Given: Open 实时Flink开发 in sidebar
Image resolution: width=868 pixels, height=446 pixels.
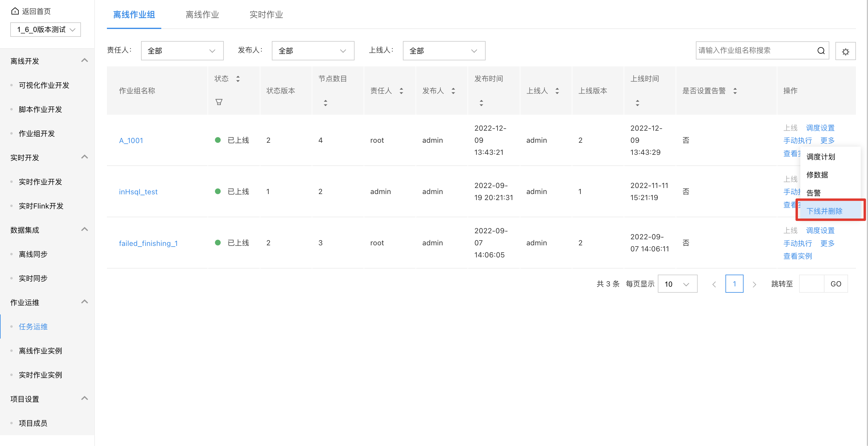Looking at the screenshot, I should click(41, 206).
